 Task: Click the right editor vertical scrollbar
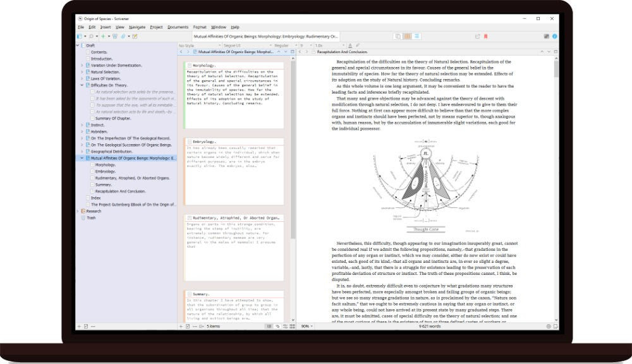click(556, 70)
